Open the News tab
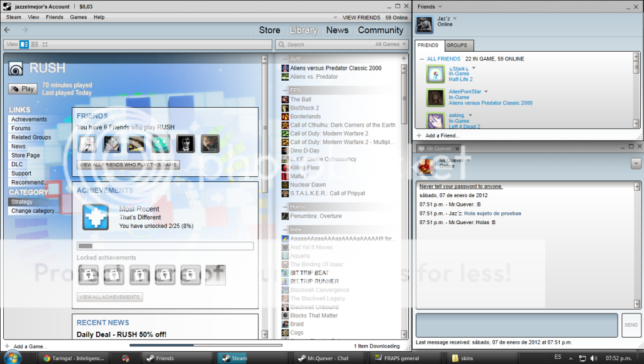644x364 pixels. (x=337, y=30)
